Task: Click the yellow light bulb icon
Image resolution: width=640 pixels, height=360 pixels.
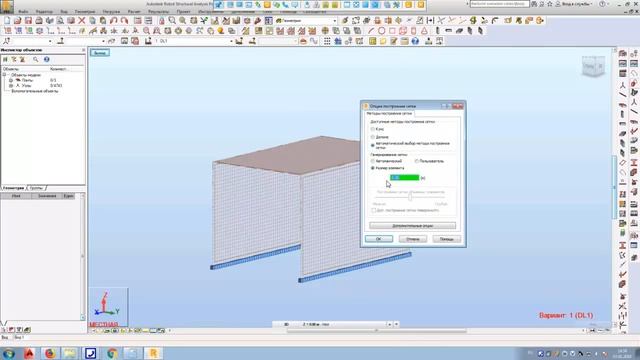Action: [221, 31]
